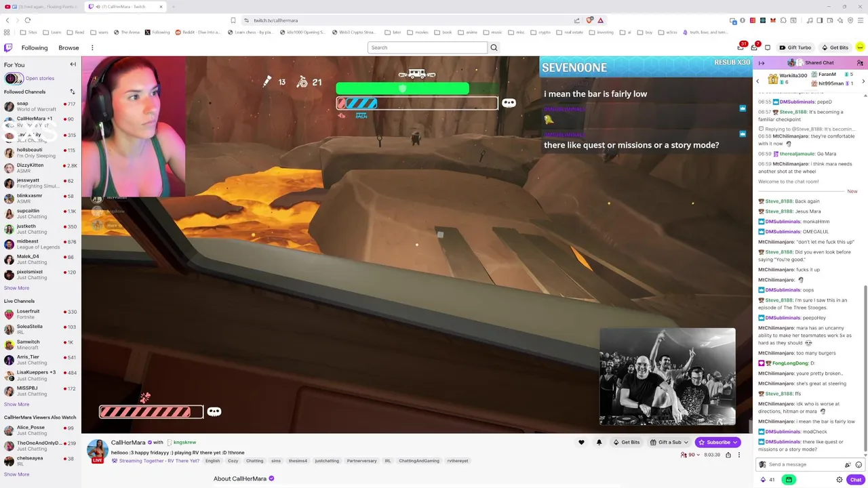Show more followed channels
Image resolution: width=868 pixels, height=488 pixels.
pyautogui.click(x=16, y=288)
